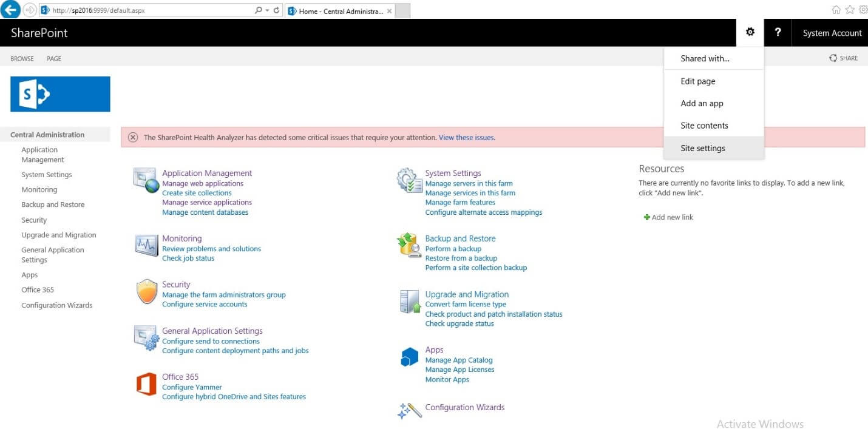Click the Application Management globe icon
Viewport: 868px width, 429px height.
coord(146,181)
